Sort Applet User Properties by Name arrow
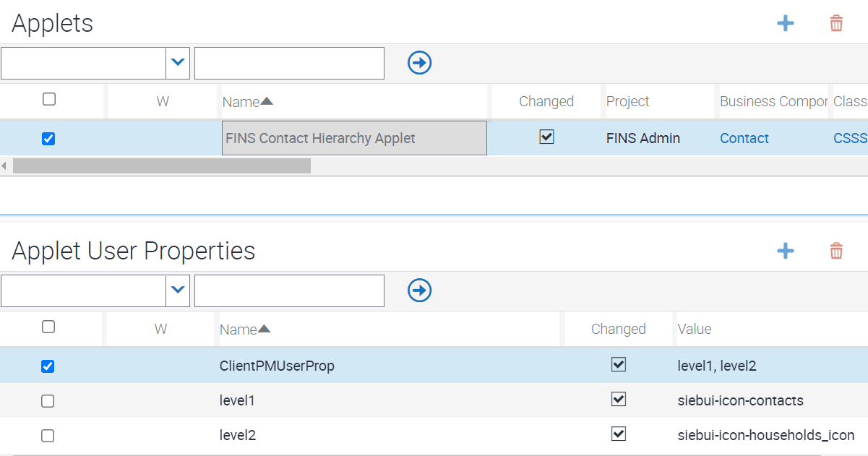The height and width of the screenshot is (456, 868). point(264,329)
